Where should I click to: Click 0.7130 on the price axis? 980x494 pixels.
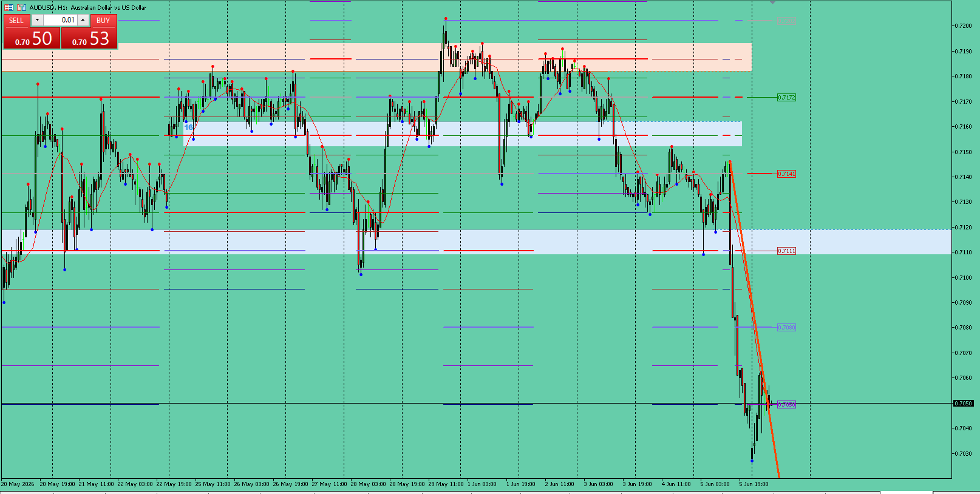963,202
